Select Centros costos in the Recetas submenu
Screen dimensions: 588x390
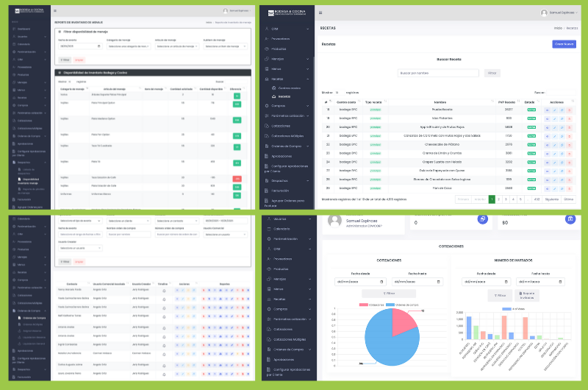tap(288, 88)
